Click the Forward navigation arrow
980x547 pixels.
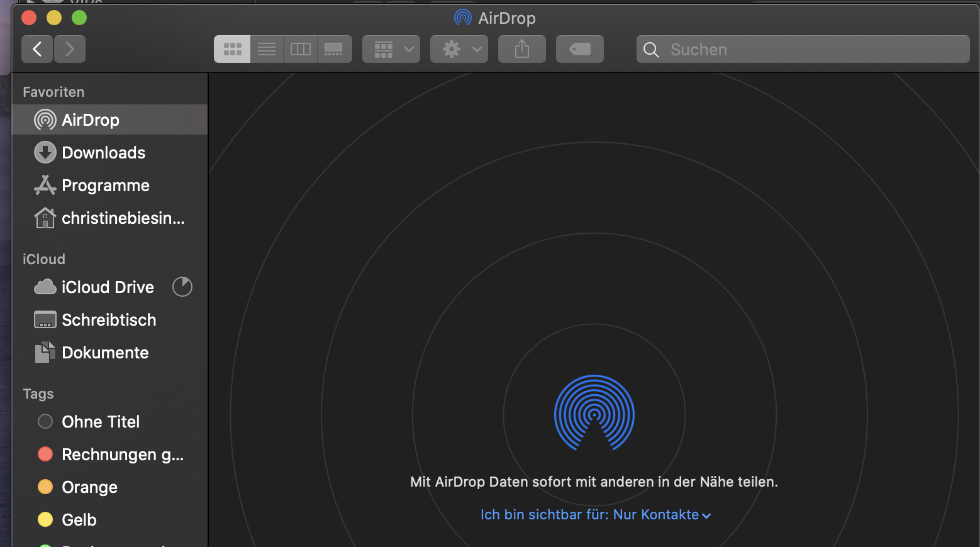pyautogui.click(x=69, y=49)
